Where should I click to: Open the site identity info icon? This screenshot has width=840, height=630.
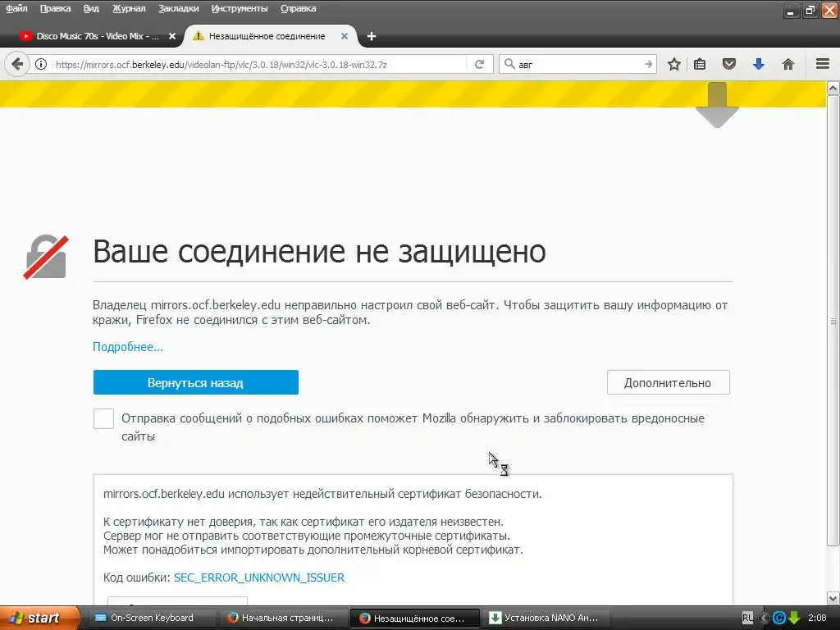[41, 64]
